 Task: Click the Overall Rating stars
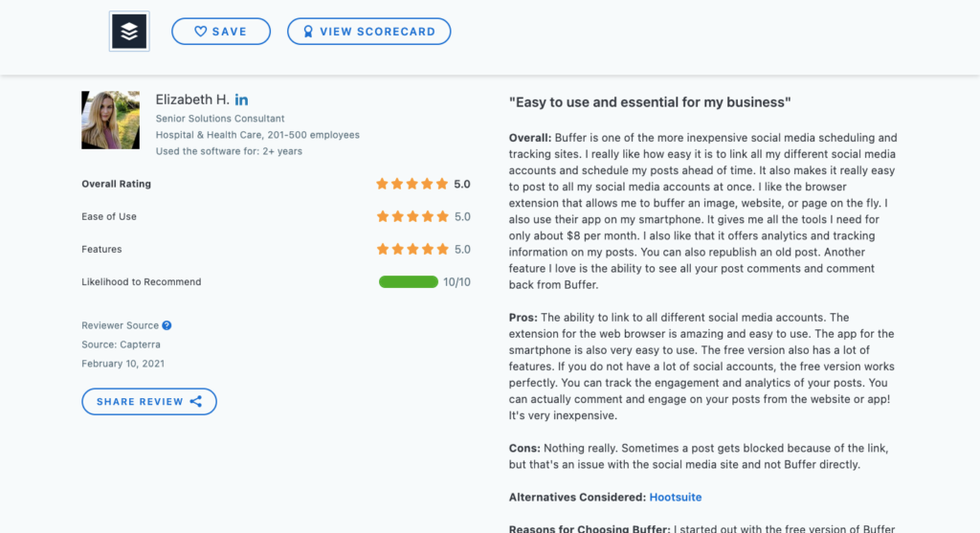(412, 184)
